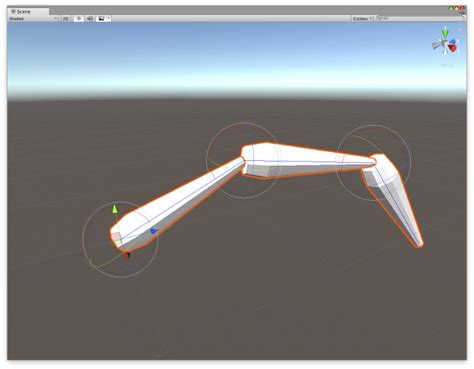Open the effects dropdown arrow
This screenshot has height=369, width=474.
click(109, 19)
